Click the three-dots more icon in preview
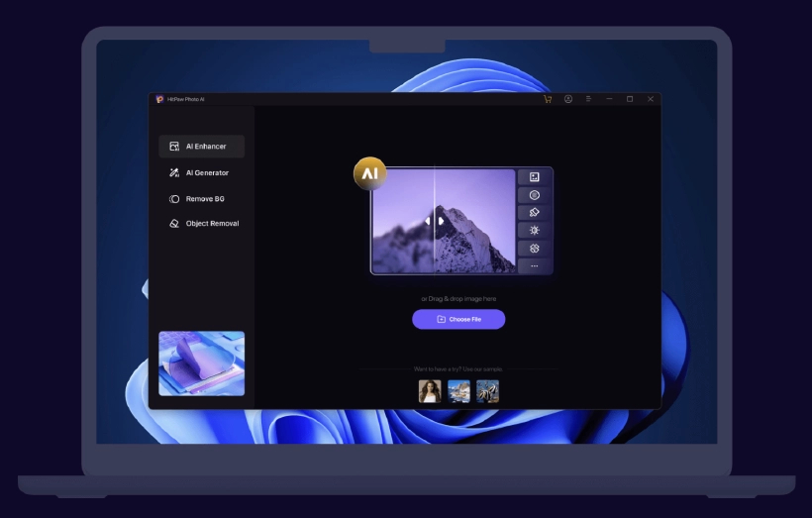 [x=535, y=265]
